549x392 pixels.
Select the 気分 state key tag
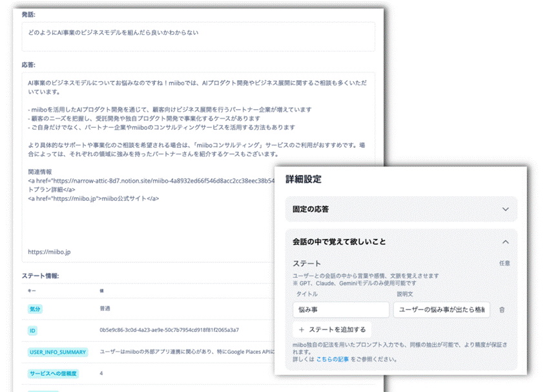[35, 309]
